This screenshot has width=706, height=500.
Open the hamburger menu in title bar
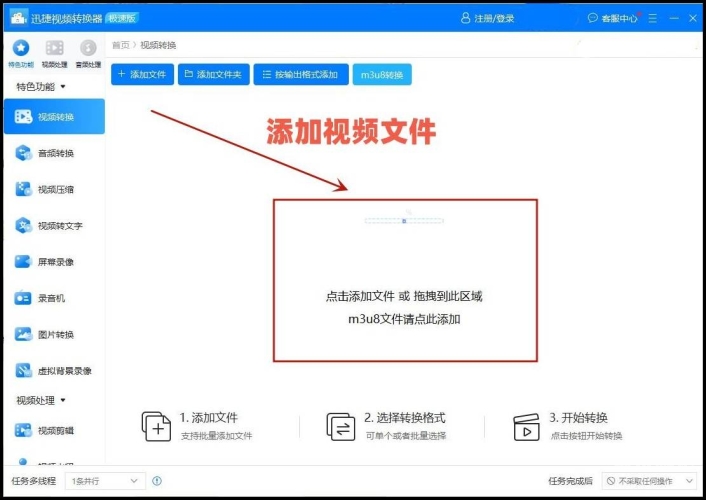pyautogui.click(x=652, y=18)
